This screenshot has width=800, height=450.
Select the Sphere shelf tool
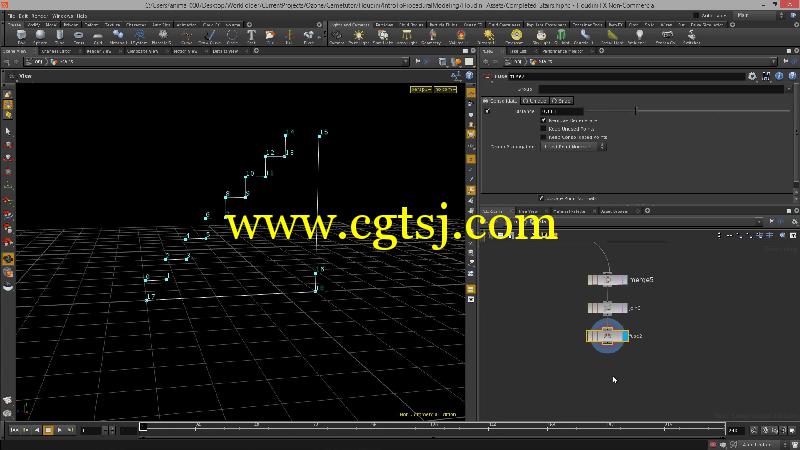pyautogui.click(x=40, y=35)
